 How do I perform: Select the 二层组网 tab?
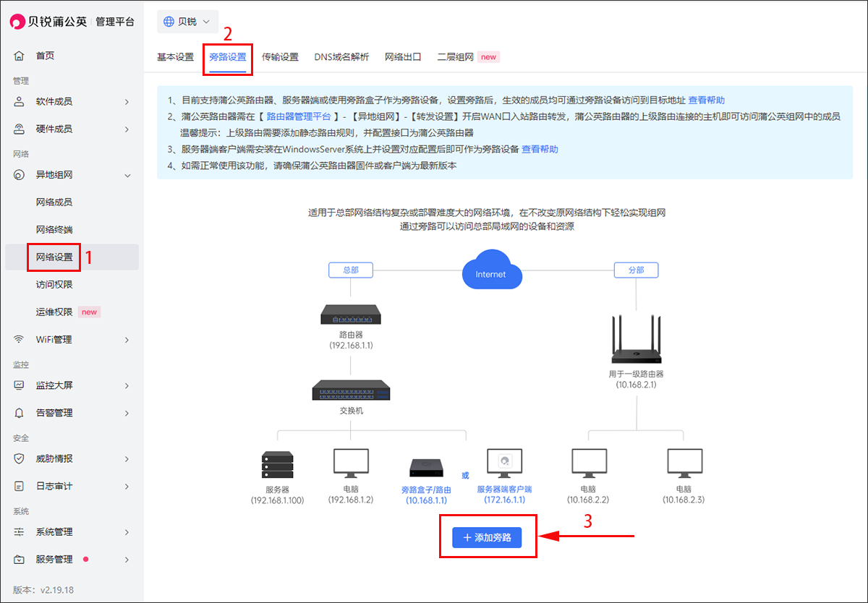pos(455,57)
